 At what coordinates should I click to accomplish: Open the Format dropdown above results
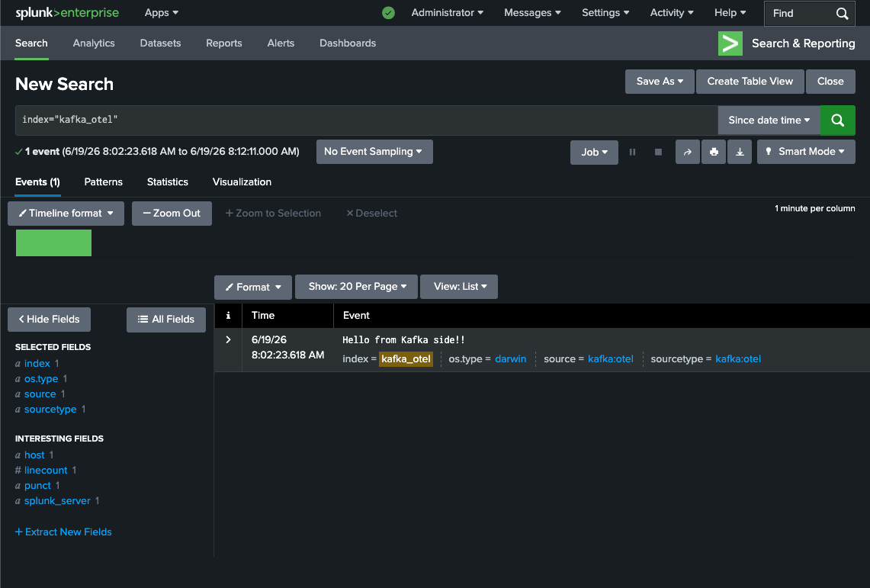(253, 288)
